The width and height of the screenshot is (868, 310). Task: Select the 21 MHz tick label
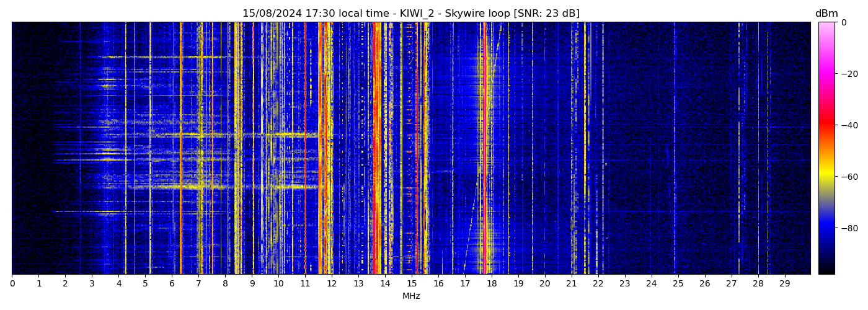pyautogui.click(x=572, y=284)
